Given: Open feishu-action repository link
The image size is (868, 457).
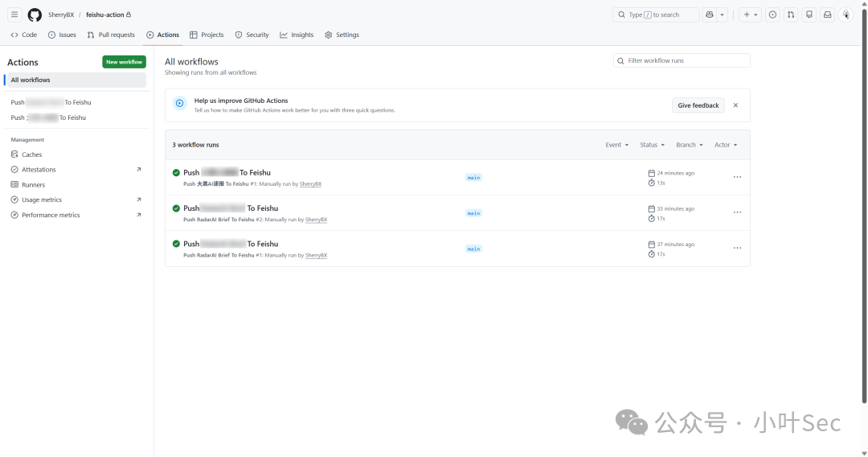Looking at the screenshot, I should [104, 15].
